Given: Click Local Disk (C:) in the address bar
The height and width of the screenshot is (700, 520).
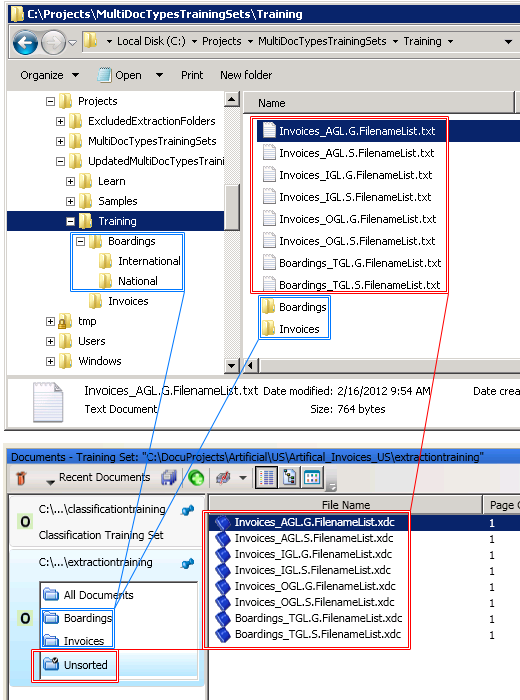Looking at the screenshot, I should (x=151, y=41).
